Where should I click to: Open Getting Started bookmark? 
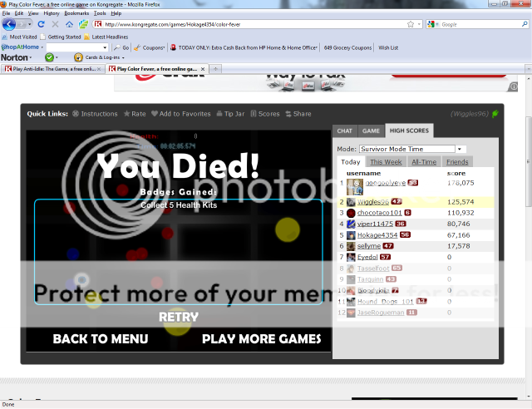(x=61, y=37)
